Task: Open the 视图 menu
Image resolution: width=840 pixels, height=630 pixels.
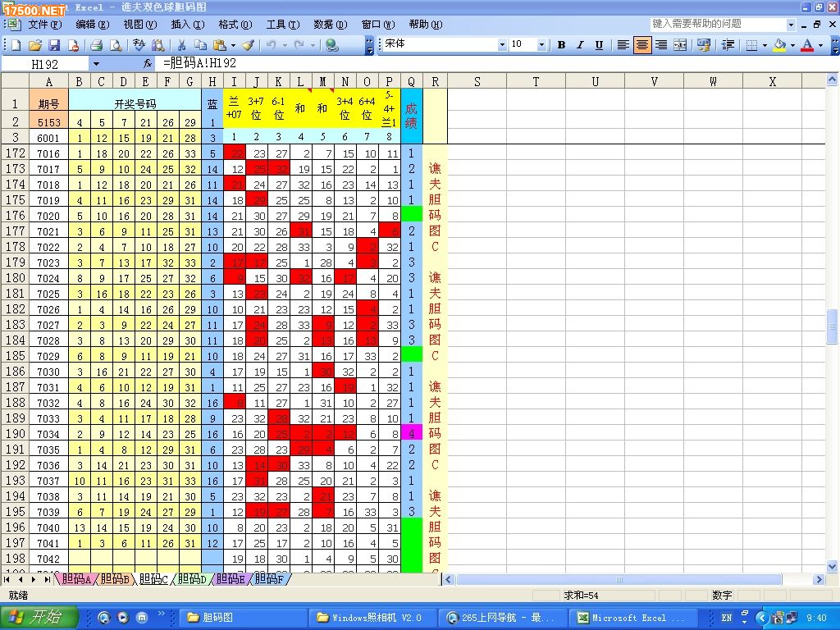Action: pyautogui.click(x=139, y=24)
